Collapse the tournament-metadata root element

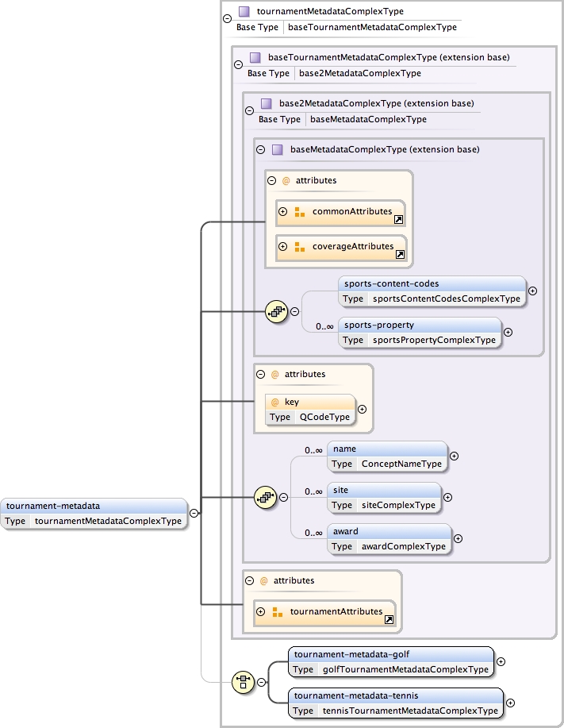pyautogui.click(x=194, y=513)
